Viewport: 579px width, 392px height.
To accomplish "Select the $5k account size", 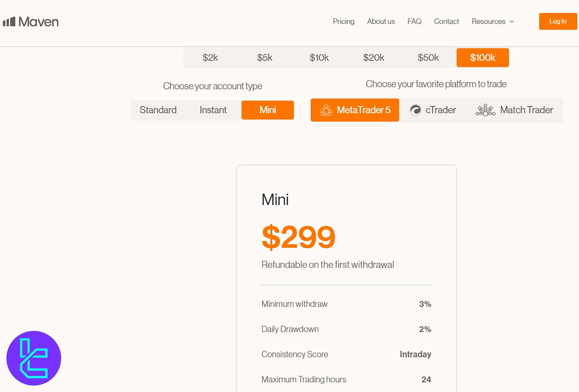I will click(x=265, y=58).
